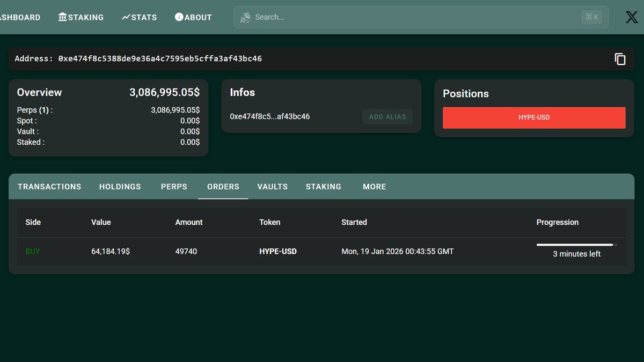Click the search bar logo icon
This screenshot has width=644, height=362.
coord(245,17)
